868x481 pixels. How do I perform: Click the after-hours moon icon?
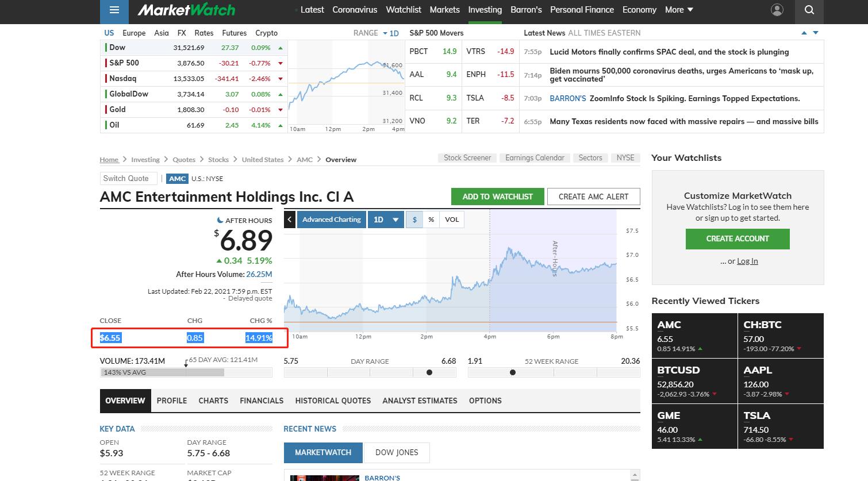click(221, 220)
